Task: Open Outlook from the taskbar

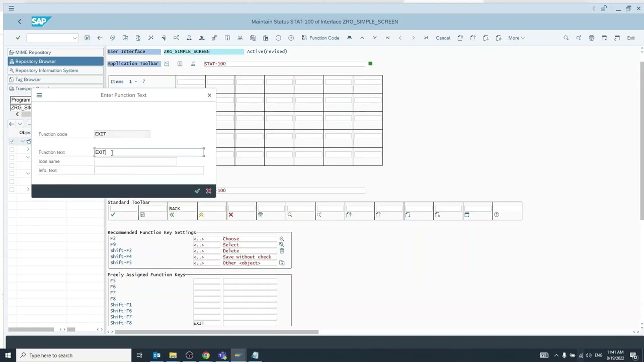Action: [156, 355]
